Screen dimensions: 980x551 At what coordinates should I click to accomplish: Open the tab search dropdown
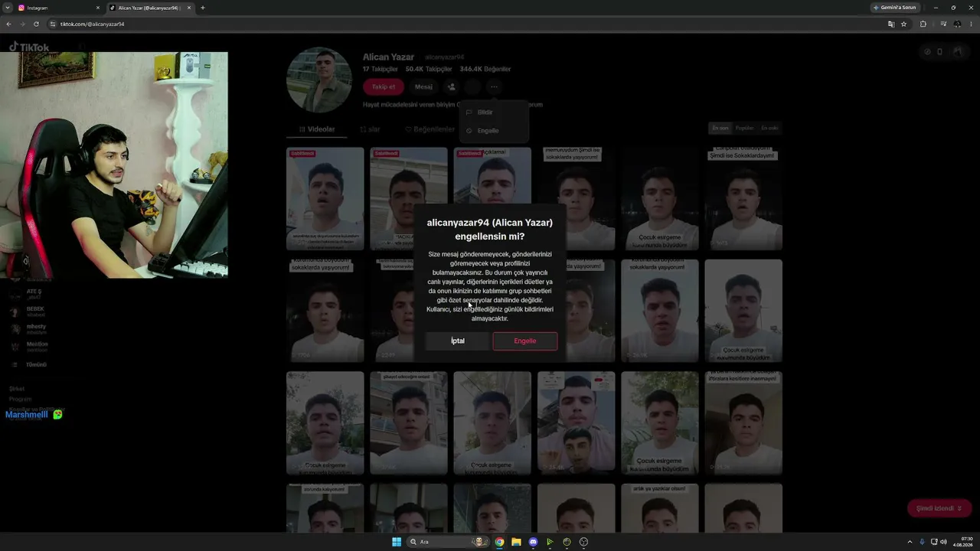[x=7, y=8]
